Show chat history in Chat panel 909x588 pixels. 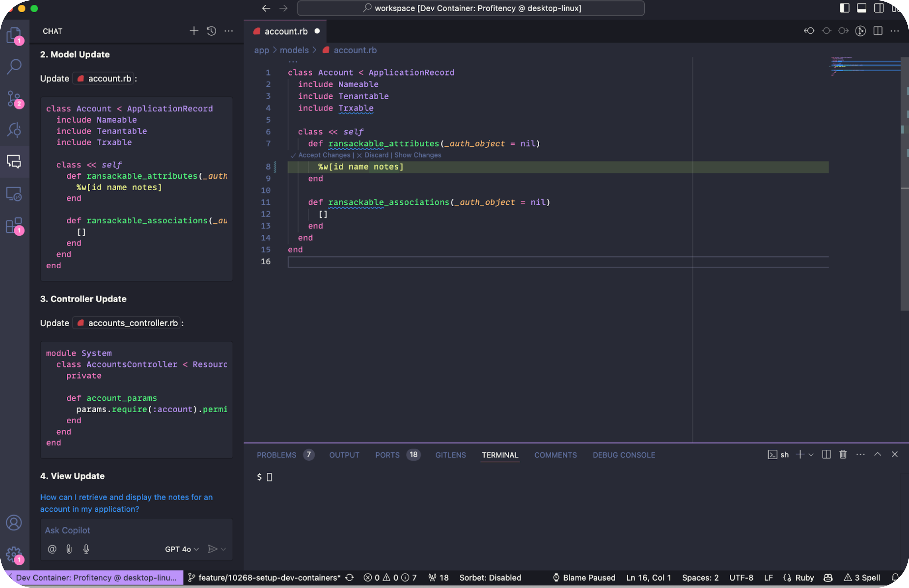211,31
